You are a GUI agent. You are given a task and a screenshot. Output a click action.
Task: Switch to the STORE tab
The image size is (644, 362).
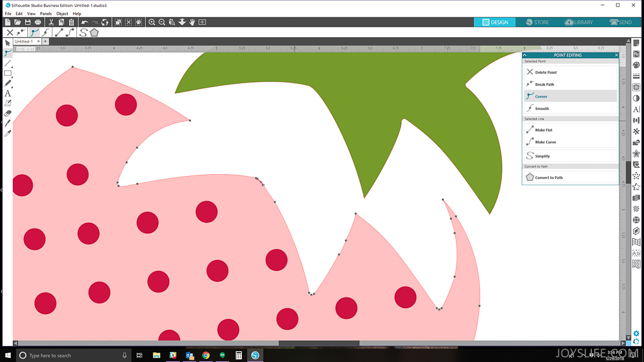click(537, 22)
